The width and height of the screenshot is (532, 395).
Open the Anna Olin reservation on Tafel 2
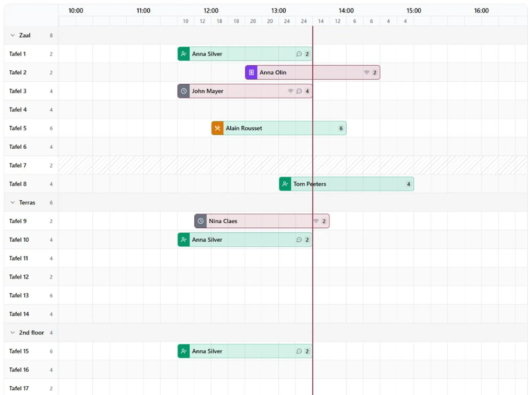(x=313, y=72)
